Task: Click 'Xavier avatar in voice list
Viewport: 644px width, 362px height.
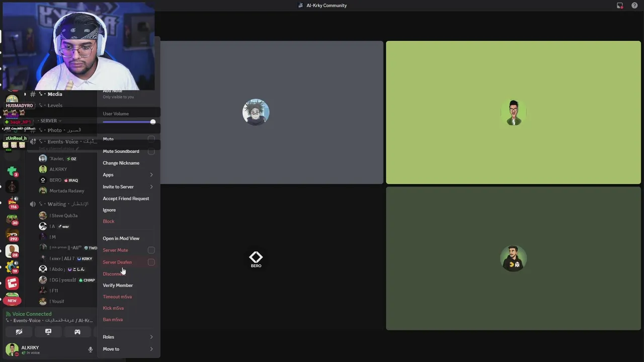Action: (43, 158)
